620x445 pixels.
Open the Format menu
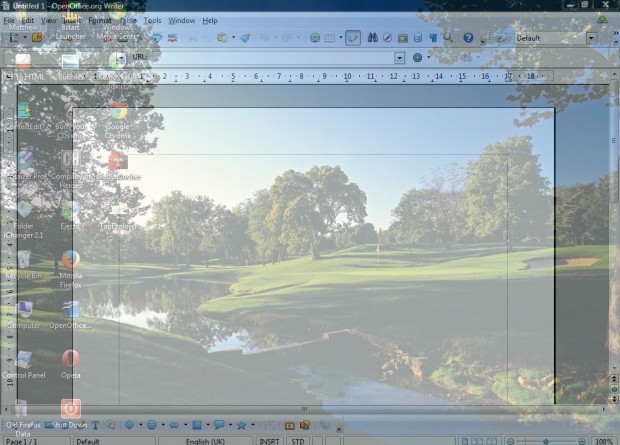100,21
